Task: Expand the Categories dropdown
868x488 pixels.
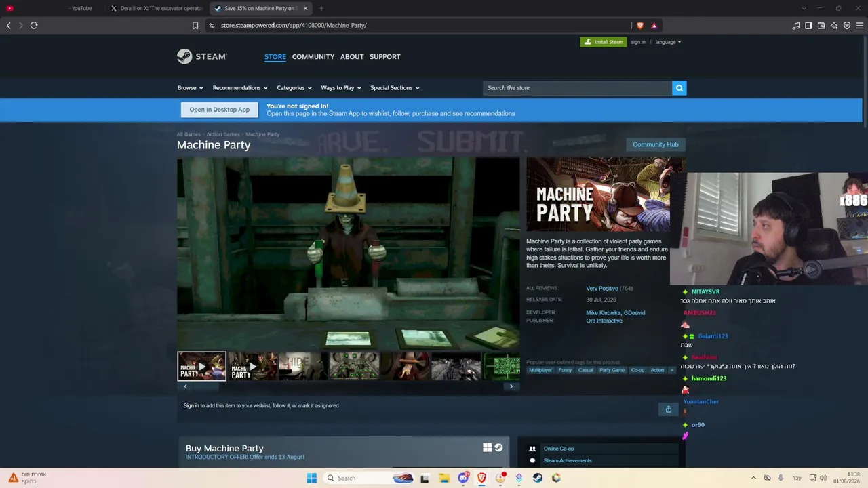Action: [x=294, y=88]
